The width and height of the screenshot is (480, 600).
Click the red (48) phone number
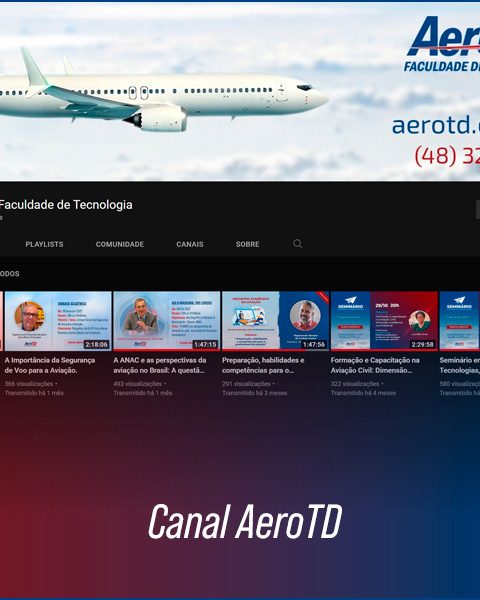point(447,155)
